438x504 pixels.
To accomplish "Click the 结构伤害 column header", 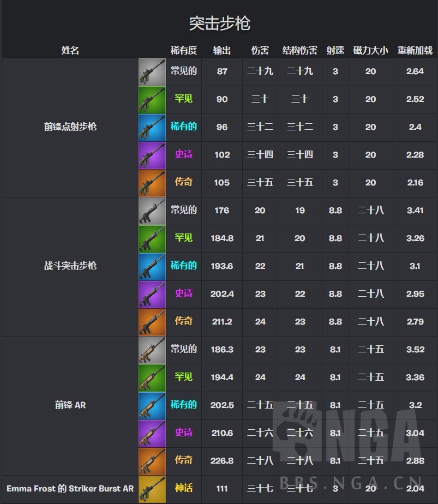I will point(300,50).
